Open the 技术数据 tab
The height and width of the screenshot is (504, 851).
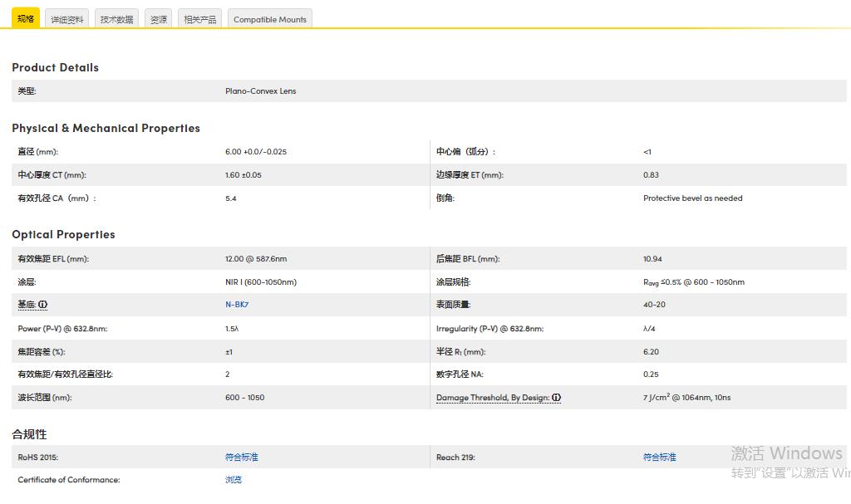click(116, 19)
